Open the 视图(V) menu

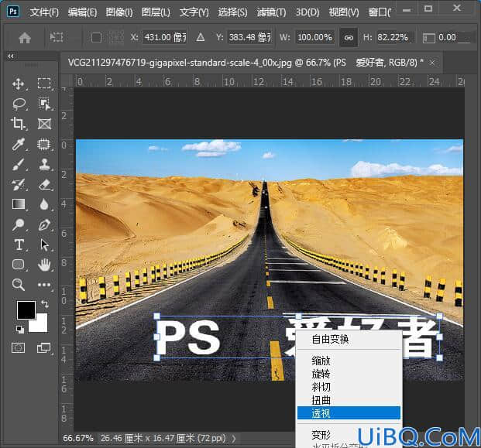344,12
